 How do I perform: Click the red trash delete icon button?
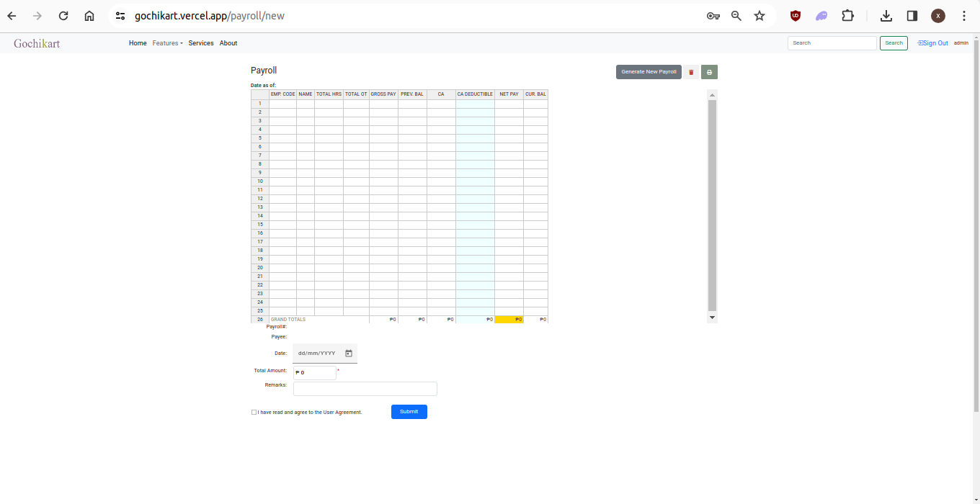[x=691, y=72]
